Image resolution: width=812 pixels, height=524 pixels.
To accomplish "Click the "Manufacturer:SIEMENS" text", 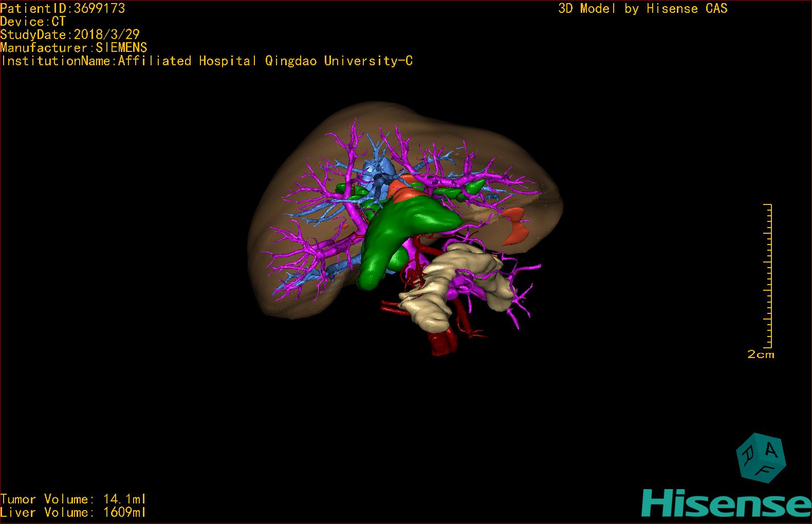I will (73, 48).
